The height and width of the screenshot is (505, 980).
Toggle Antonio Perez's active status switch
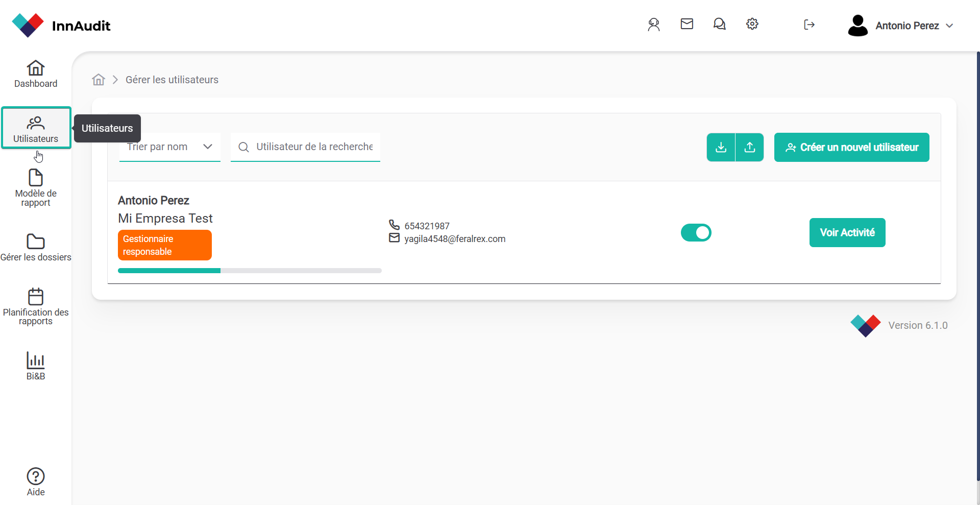coord(696,233)
